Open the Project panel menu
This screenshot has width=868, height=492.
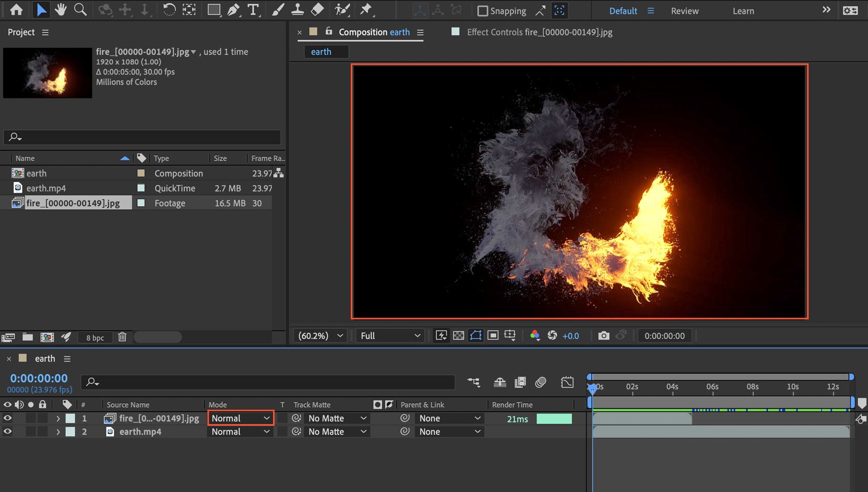[x=45, y=33]
